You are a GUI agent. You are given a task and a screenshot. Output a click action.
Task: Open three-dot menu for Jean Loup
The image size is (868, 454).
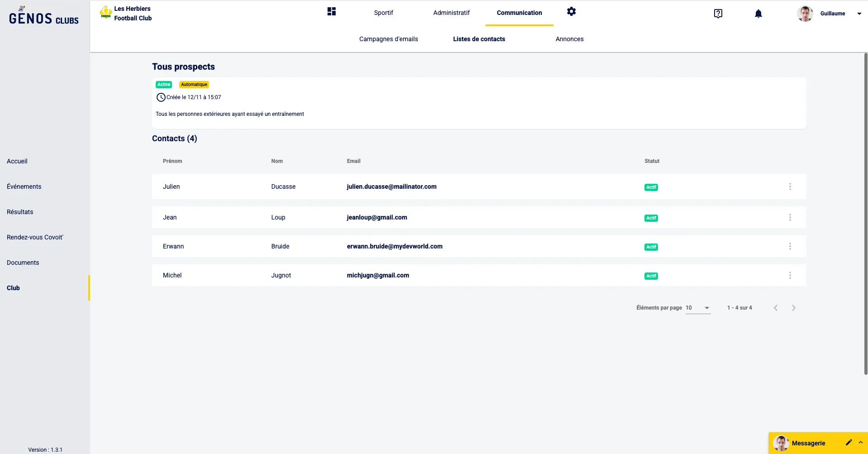(790, 217)
